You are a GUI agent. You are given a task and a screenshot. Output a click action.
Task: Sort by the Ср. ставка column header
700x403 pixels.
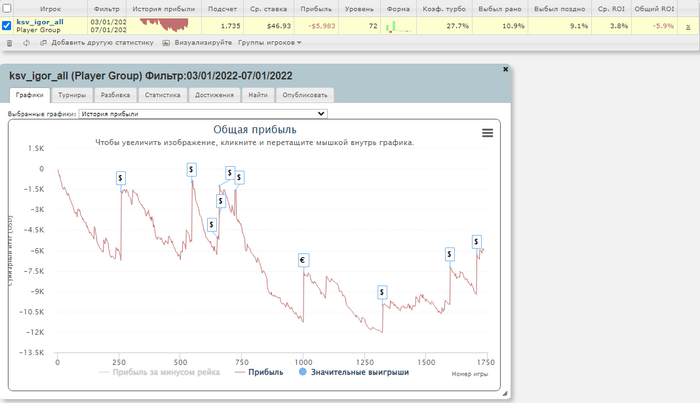point(268,8)
